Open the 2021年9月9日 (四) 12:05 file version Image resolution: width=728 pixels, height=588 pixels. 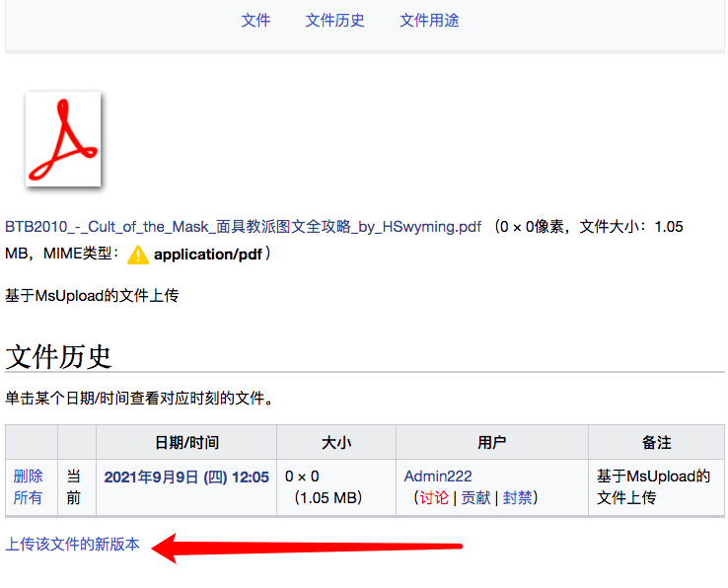point(186,477)
